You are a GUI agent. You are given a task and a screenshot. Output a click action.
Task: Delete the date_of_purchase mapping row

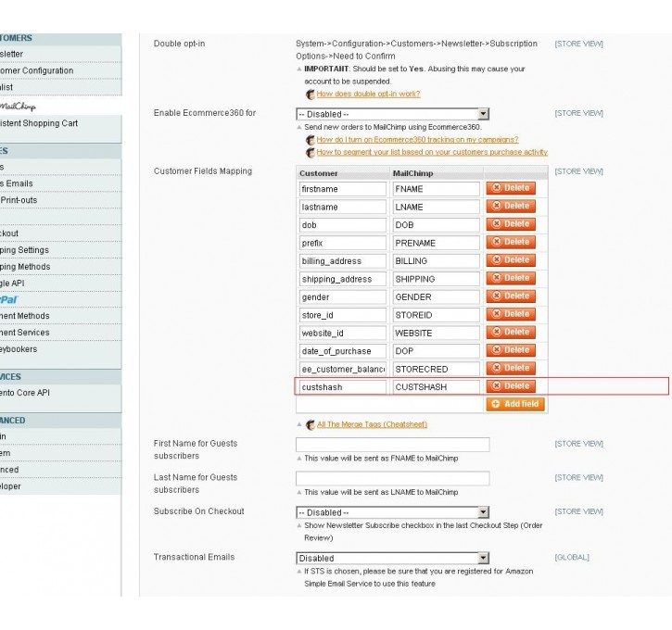(x=511, y=350)
